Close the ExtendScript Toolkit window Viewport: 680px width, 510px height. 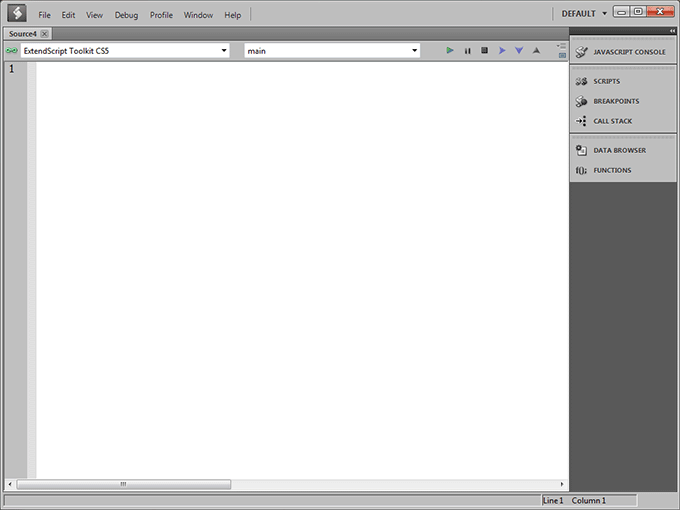tap(660, 12)
